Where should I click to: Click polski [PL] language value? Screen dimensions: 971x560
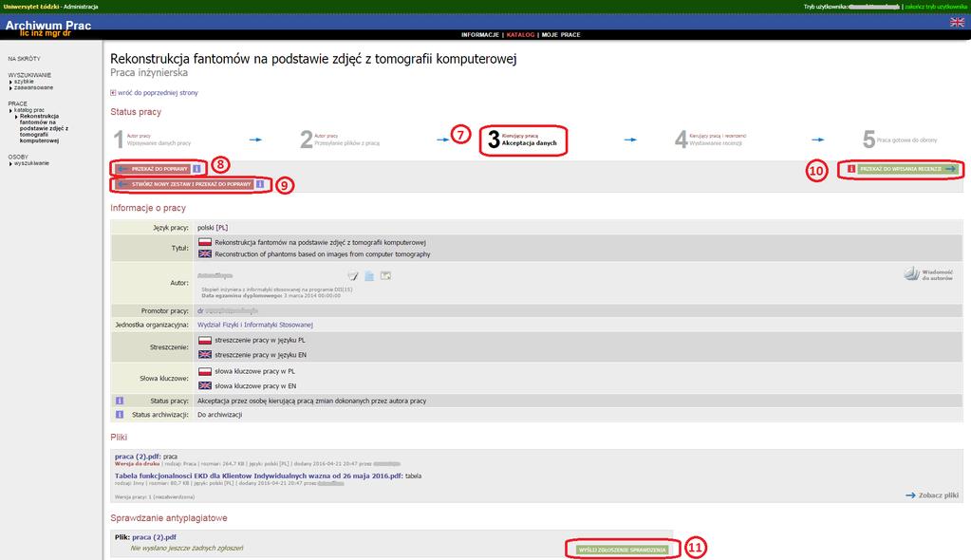213,228
